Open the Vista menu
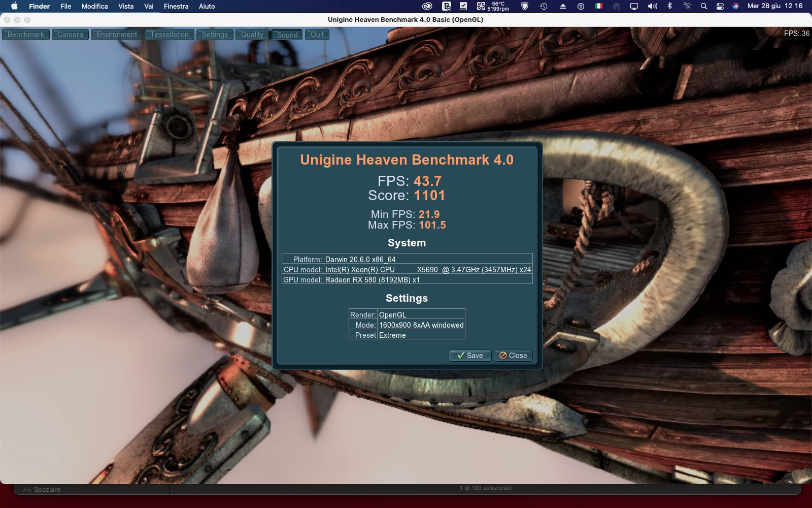 point(126,6)
